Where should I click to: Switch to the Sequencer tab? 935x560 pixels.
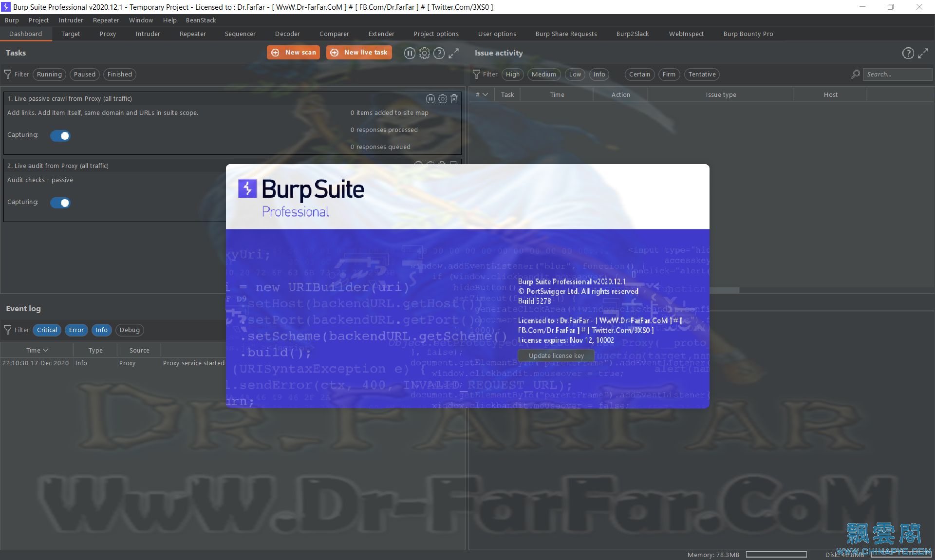pyautogui.click(x=240, y=34)
